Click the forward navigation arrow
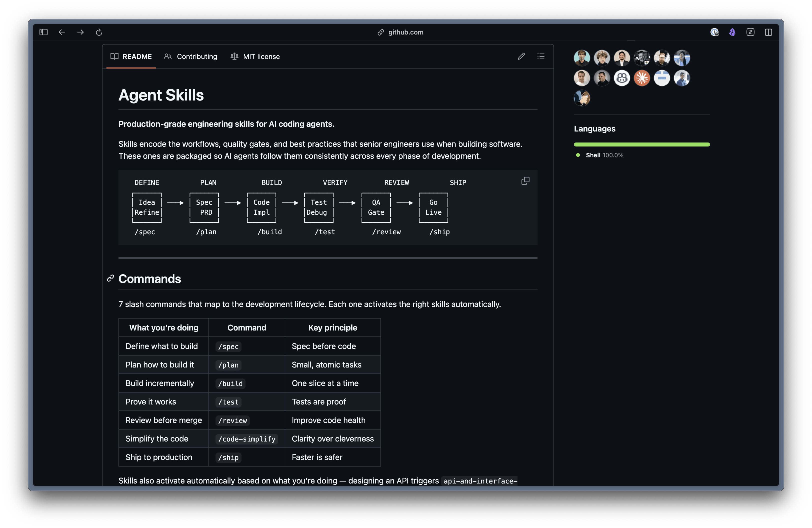The height and width of the screenshot is (528, 812). tap(80, 32)
